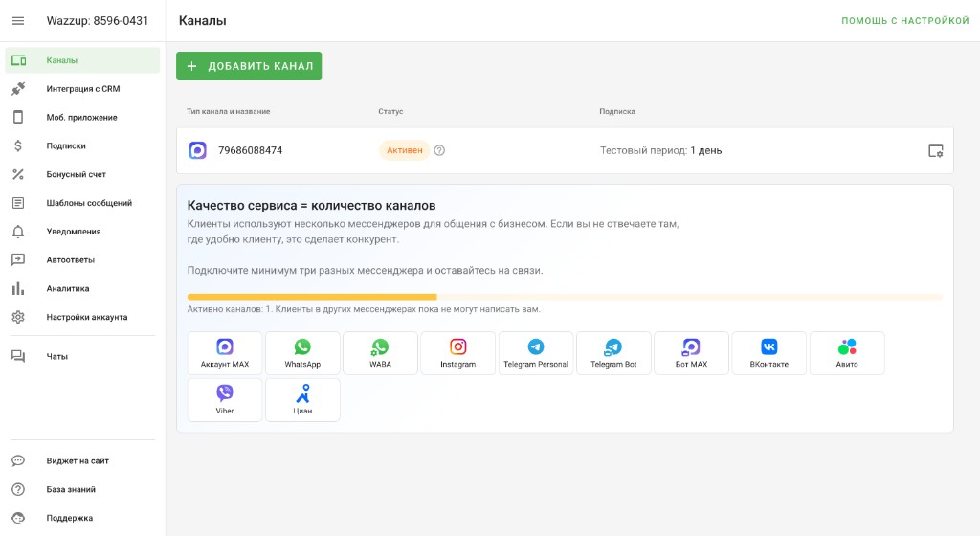
Task: Open Поддержка menu item
Action: (82, 518)
